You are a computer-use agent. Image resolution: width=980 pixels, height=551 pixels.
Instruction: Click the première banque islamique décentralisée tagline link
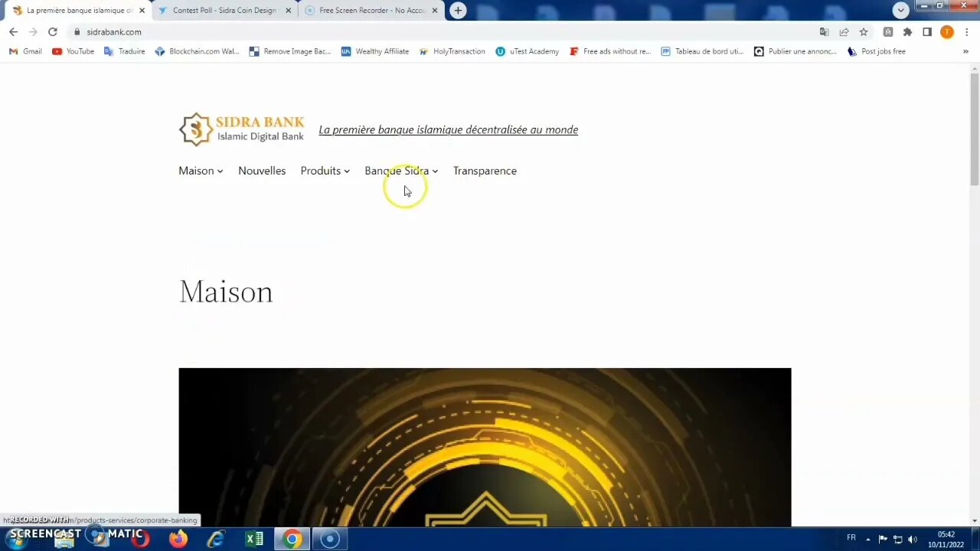pos(448,129)
